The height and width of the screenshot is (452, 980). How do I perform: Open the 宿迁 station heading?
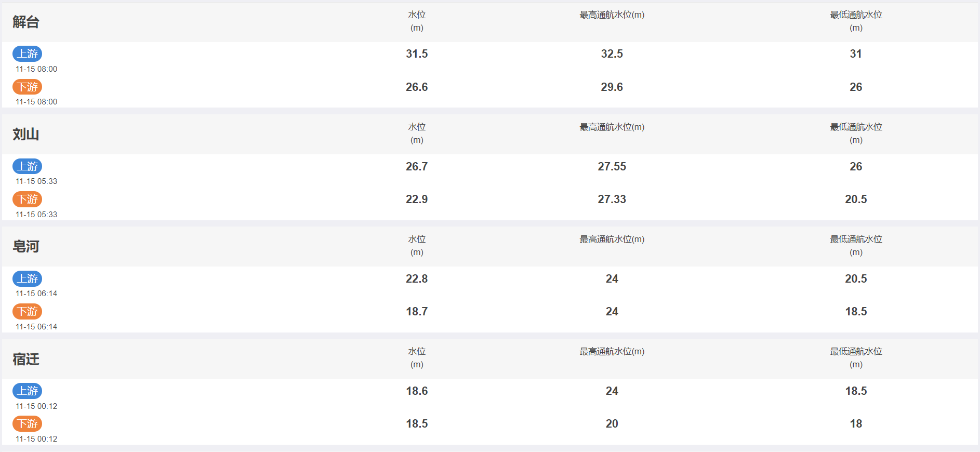click(26, 359)
